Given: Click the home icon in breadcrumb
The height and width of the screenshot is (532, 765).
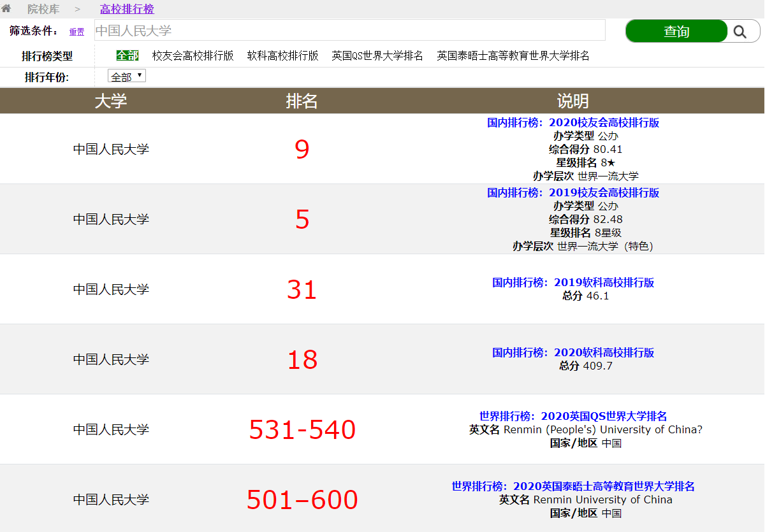Looking at the screenshot, I should [x=6, y=9].
